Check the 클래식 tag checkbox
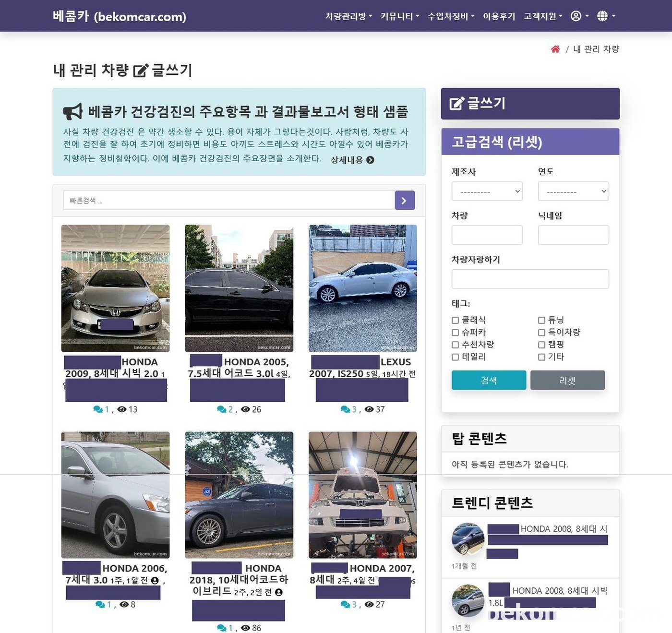Viewport: 672px width, 633px height. coord(455,320)
